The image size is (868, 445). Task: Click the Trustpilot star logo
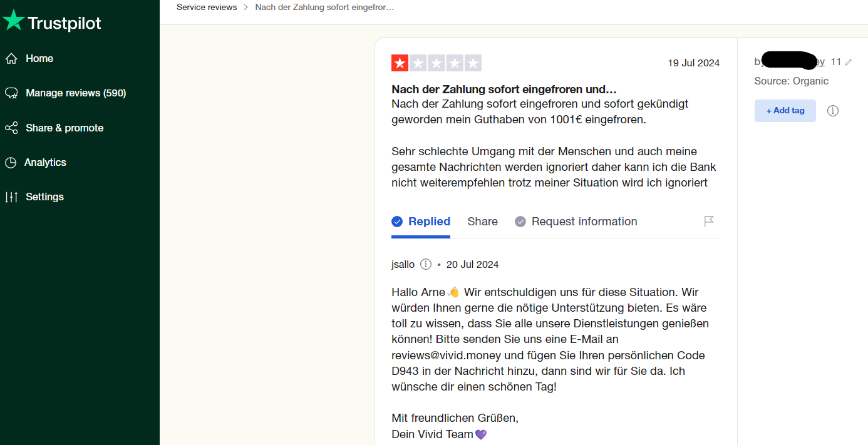(x=13, y=21)
